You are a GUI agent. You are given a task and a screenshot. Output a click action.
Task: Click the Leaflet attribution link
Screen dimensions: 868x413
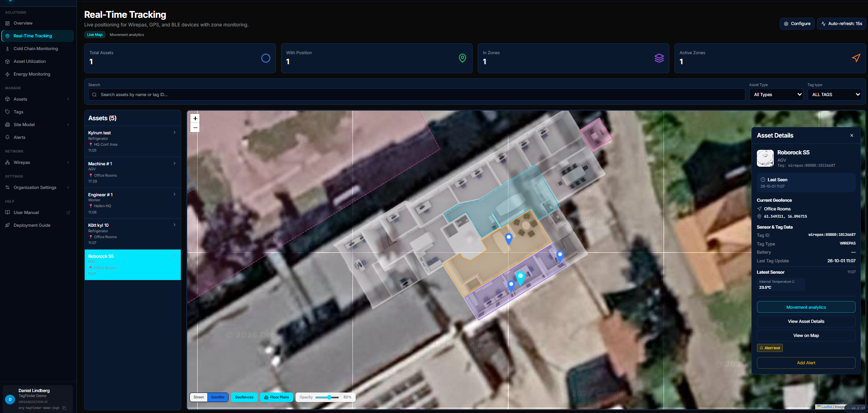pos(826,407)
